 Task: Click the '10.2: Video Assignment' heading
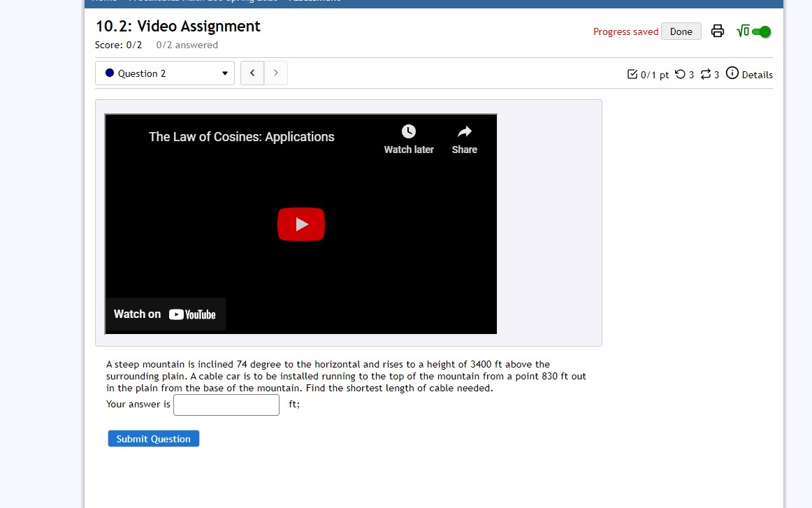click(178, 26)
